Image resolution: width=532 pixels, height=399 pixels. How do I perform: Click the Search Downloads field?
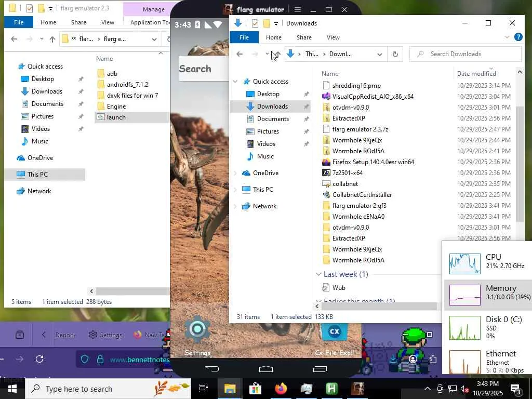click(x=465, y=54)
